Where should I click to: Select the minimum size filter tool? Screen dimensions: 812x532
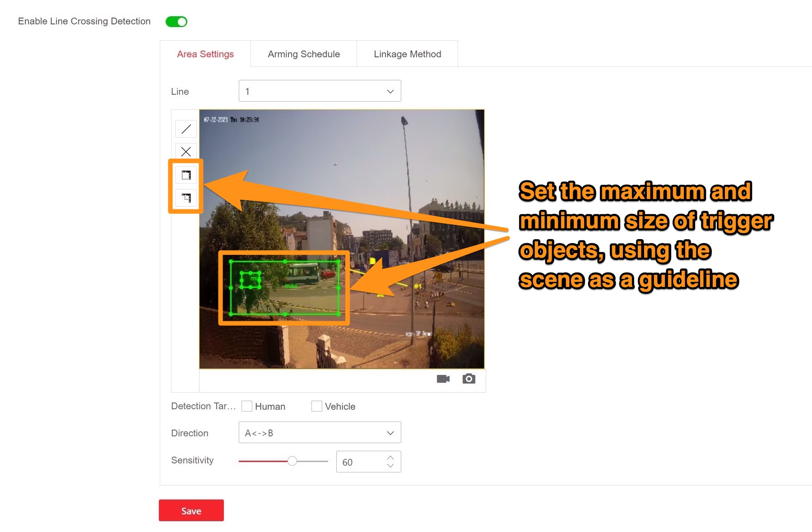186,198
